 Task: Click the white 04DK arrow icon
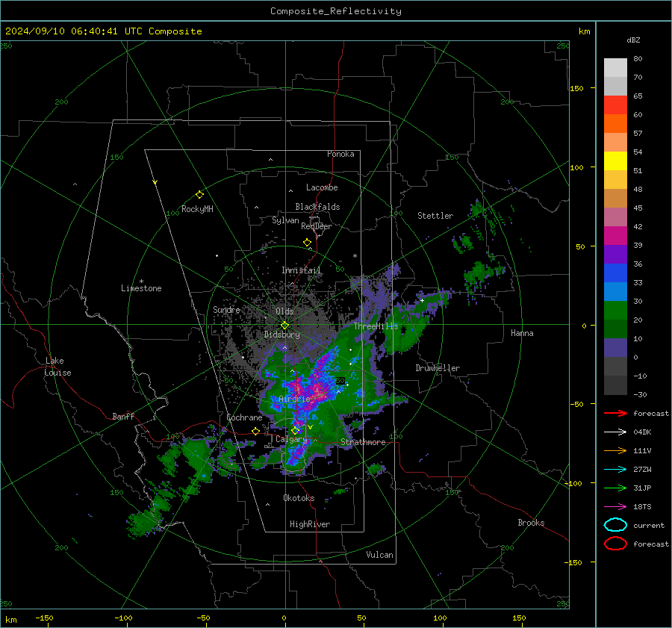(x=615, y=432)
